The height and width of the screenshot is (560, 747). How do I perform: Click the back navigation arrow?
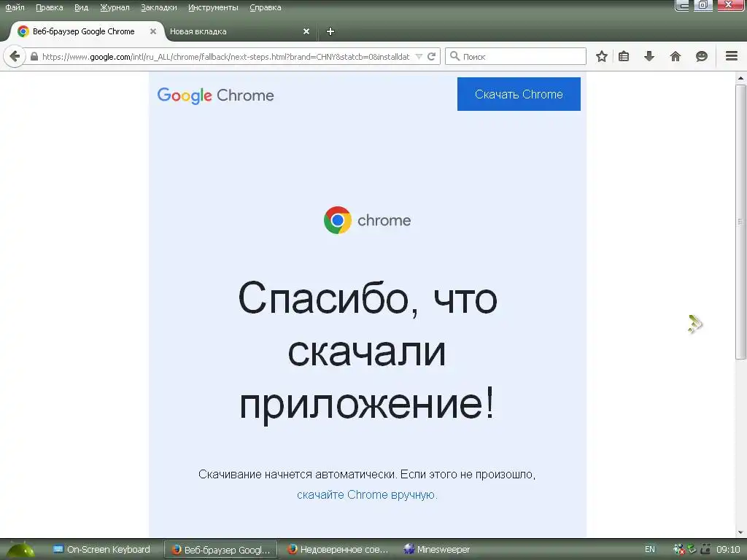pyautogui.click(x=15, y=57)
